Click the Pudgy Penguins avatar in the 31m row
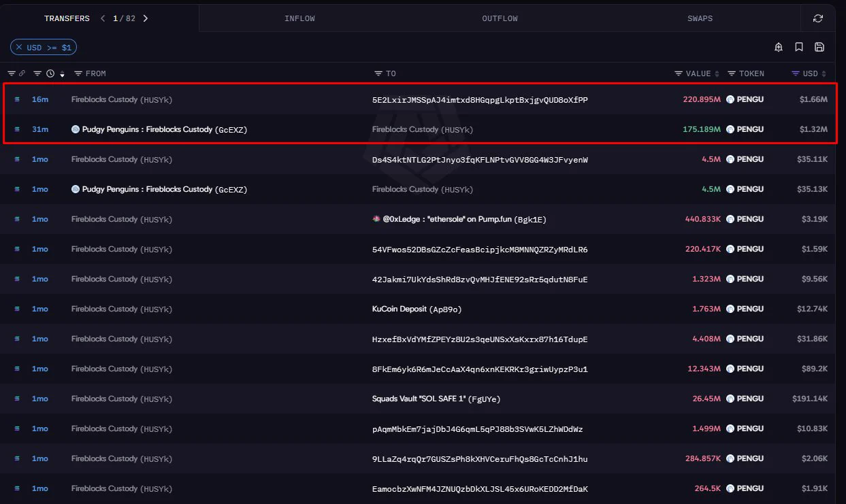 pyautogui.click(x=76, y=129)
